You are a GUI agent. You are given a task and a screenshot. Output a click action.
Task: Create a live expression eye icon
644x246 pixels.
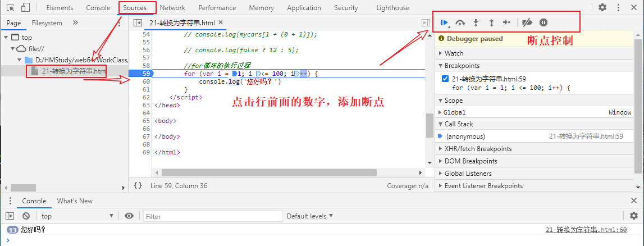tap(129, 216)
